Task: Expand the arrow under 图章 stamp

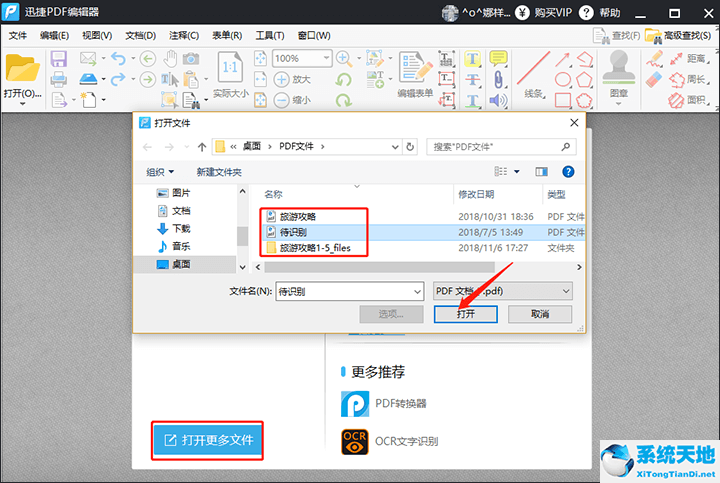Action: point(619,104)
